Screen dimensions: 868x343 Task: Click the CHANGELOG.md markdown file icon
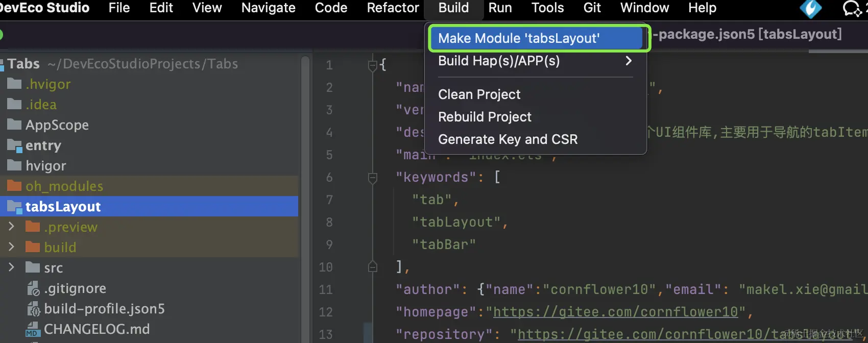33,329
